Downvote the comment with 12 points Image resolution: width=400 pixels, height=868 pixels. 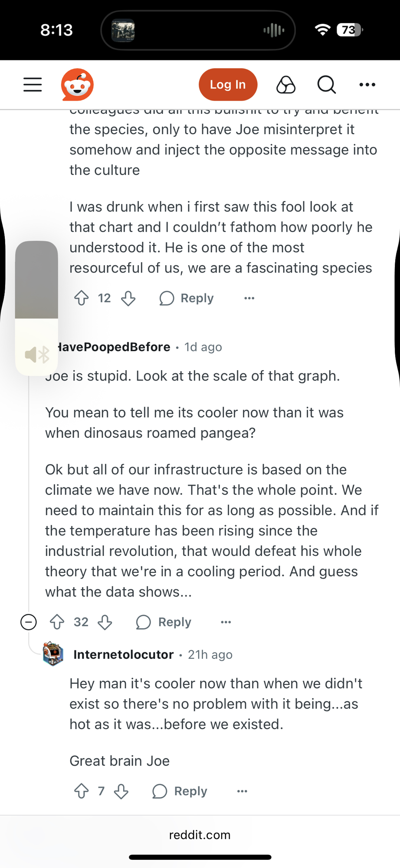click(128, 298)
